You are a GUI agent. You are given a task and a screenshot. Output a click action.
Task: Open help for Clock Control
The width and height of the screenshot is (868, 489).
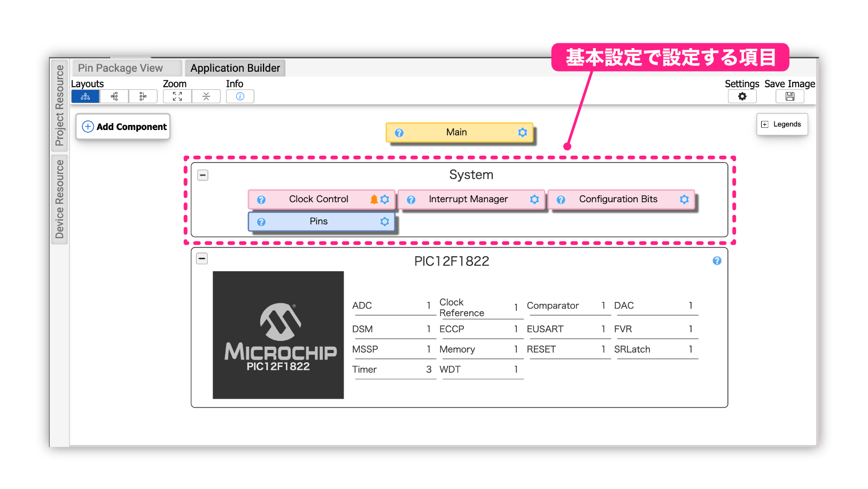pos(261,200)
